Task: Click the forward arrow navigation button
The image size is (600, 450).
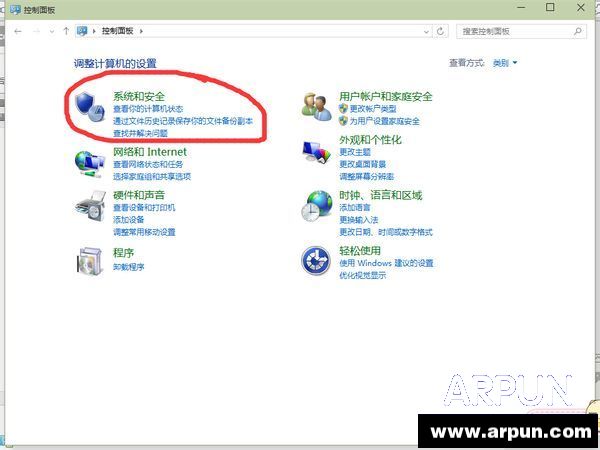Action: tap(37, 31)
